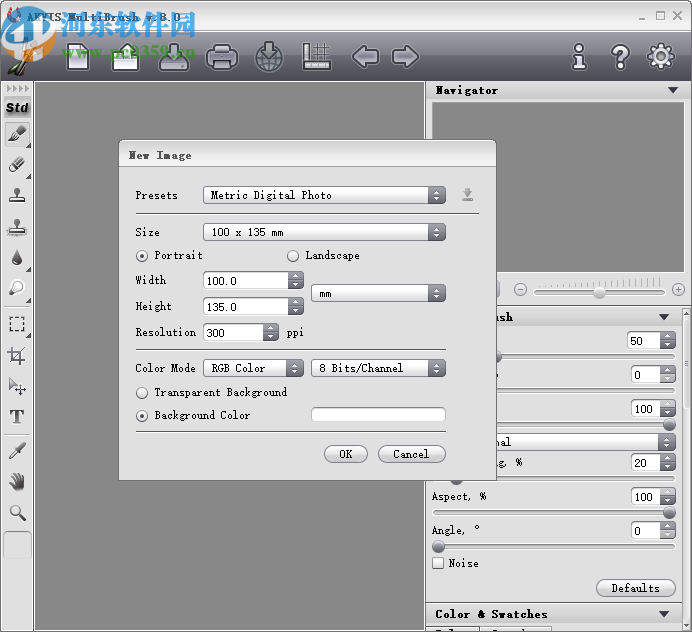692x632 pixels.
Task: Click the Width stepper arrows
Action: [x=296, y=281]
